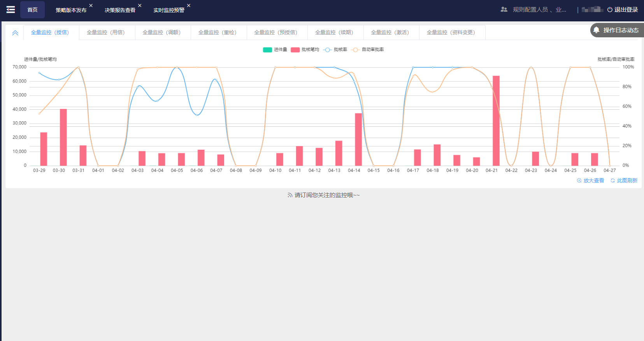Click the magnifier icon beside 放大查看
Viewport: 644px width, 341px height.
[579, 180]
